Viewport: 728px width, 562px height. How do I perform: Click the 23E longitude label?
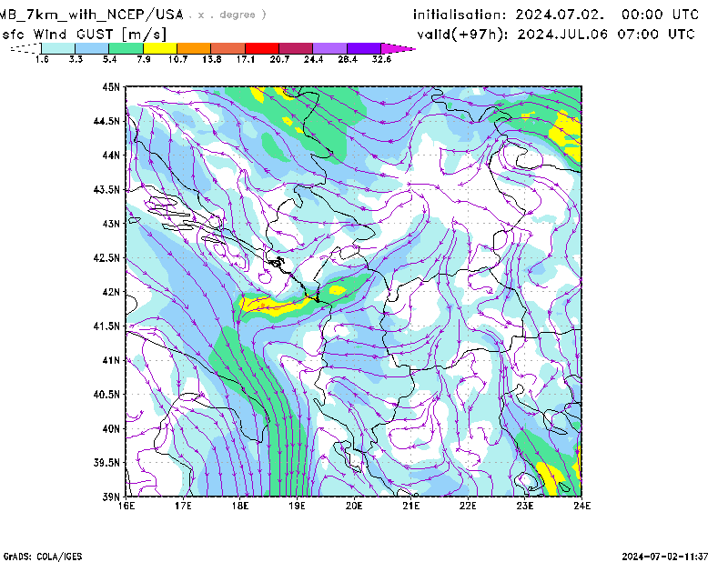click(x=525, y=506)
